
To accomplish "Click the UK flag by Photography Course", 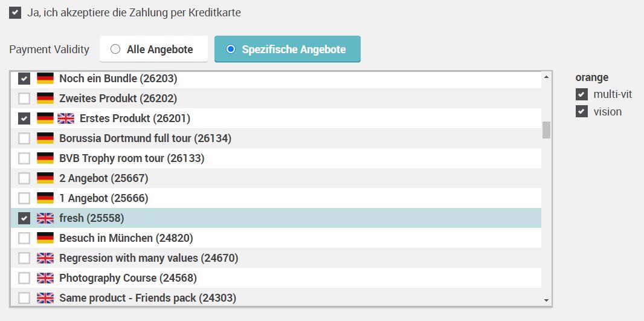I will pyautogui.click(x=45, y=278).
